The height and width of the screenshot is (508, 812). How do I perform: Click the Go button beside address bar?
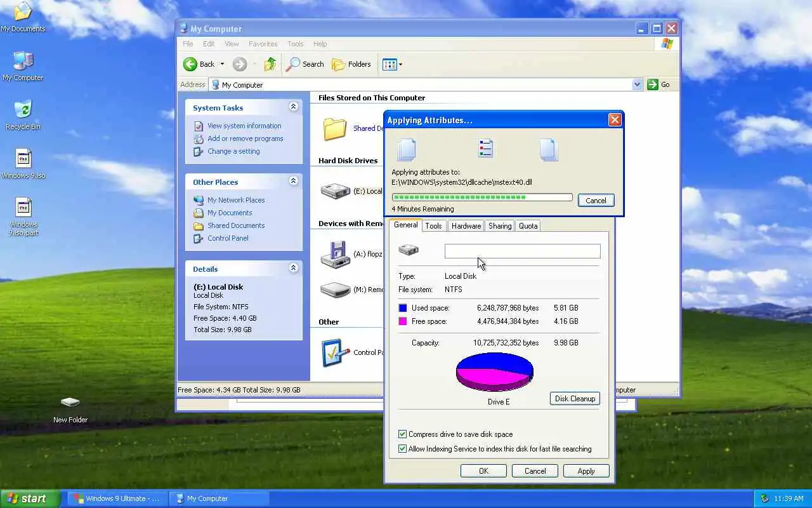pyautogui.click(x=658, y=84)
